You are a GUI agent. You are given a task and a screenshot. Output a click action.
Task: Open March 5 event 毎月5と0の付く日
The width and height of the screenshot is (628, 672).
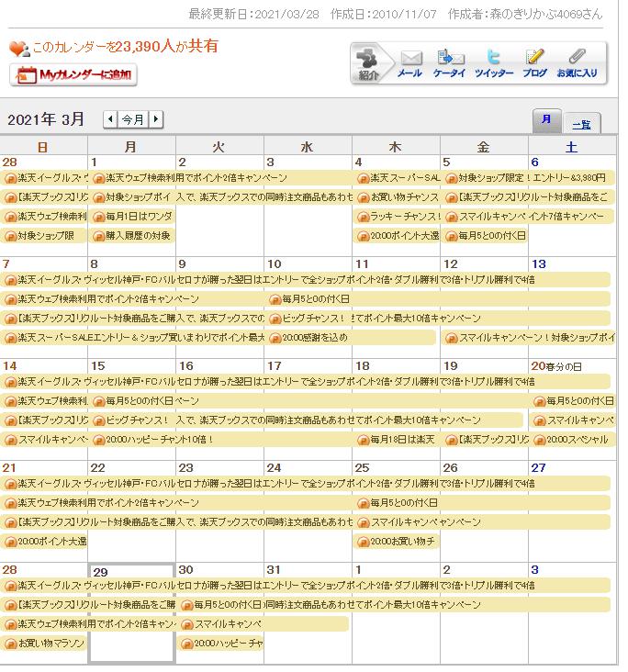(x=485, y=236)
